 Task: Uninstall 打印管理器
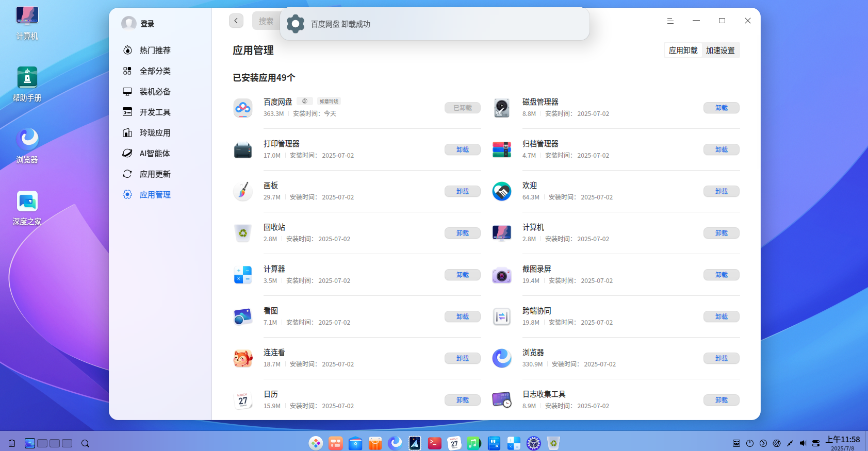pos(463,149)
